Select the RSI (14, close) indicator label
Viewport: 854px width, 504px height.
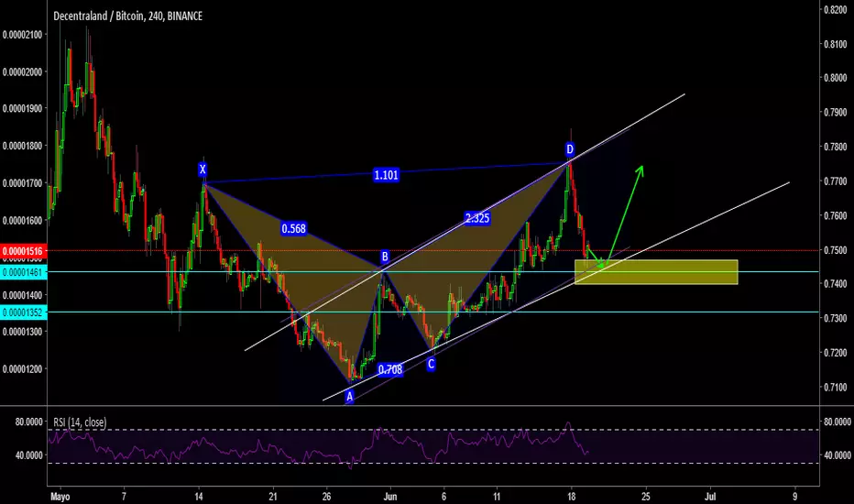pos(80,422)
